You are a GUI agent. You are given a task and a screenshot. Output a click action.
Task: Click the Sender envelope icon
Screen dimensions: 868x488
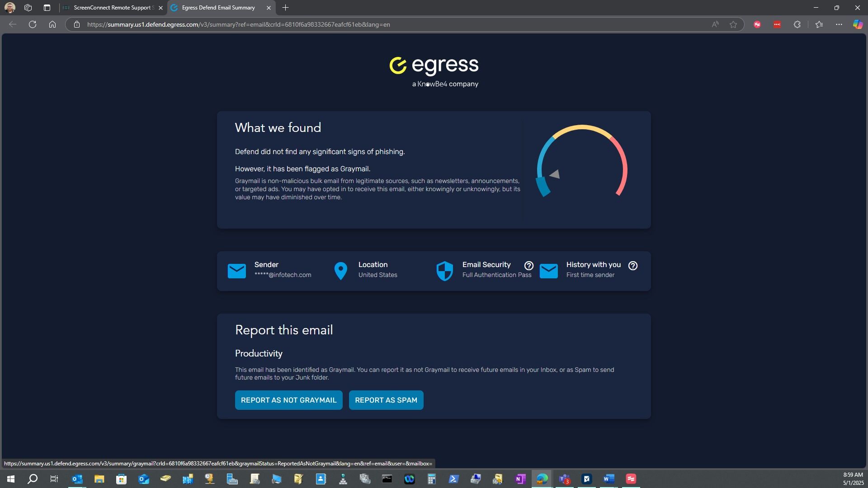237,271
